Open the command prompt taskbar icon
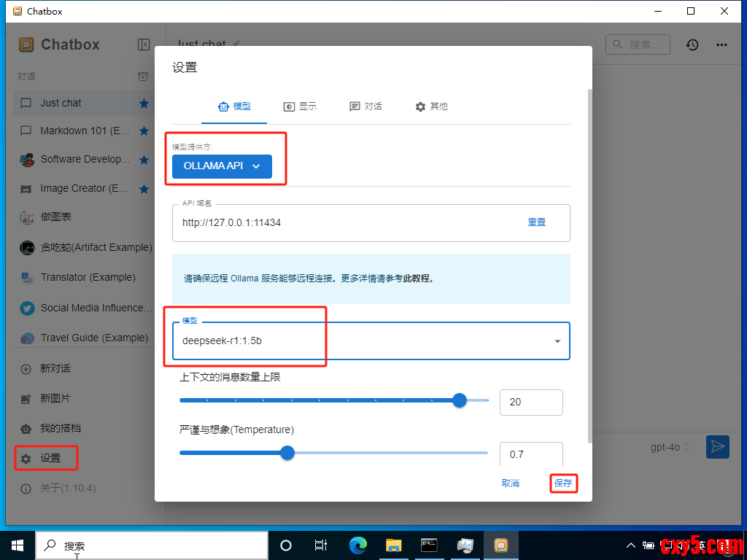This screenshot has width=747, height=560. click(429, 545)
